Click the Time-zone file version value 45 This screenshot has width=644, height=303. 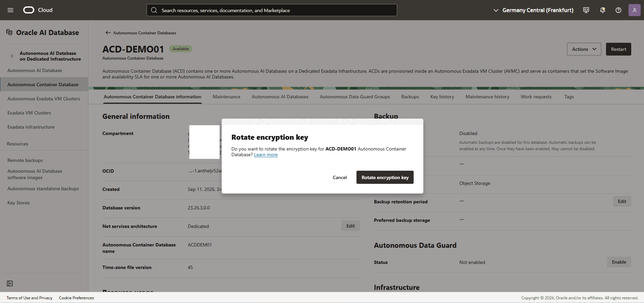click(190, 267)
